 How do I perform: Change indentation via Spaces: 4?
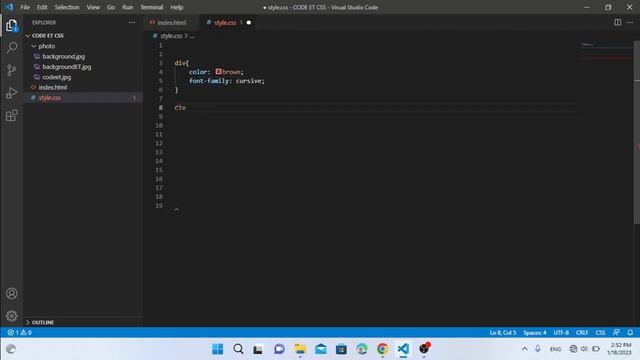point(535,333)
